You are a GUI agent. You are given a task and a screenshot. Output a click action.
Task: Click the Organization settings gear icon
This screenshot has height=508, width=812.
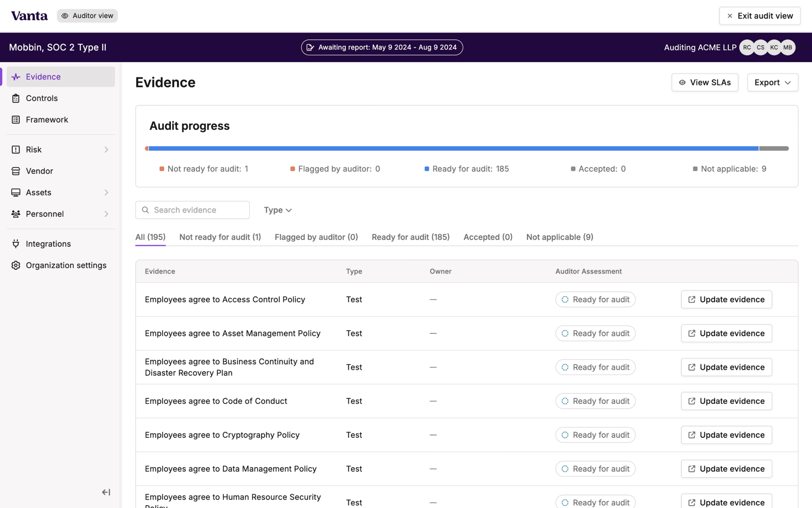pos(16,265)
